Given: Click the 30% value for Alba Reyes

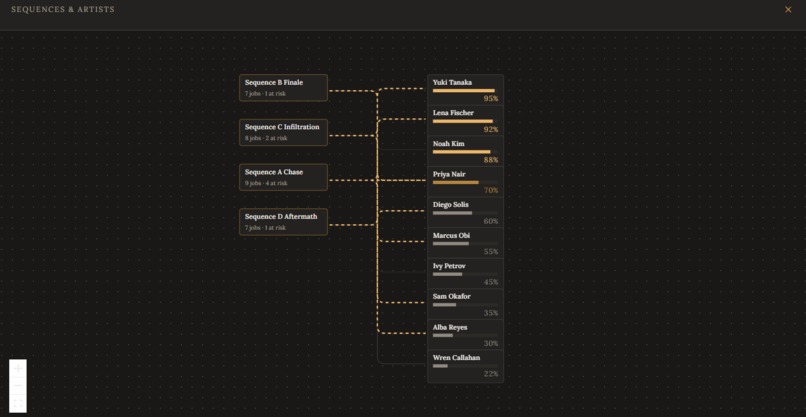Looking at the screenshot, I should pos(490,343).
